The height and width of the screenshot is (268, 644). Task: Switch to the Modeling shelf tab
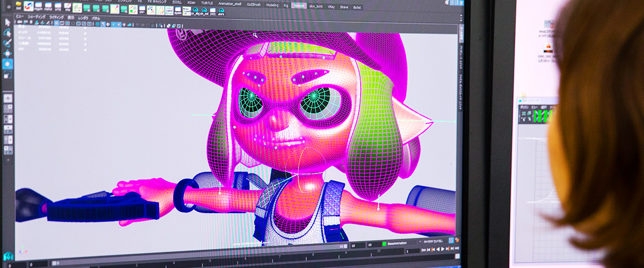click(x=273, y=6)
